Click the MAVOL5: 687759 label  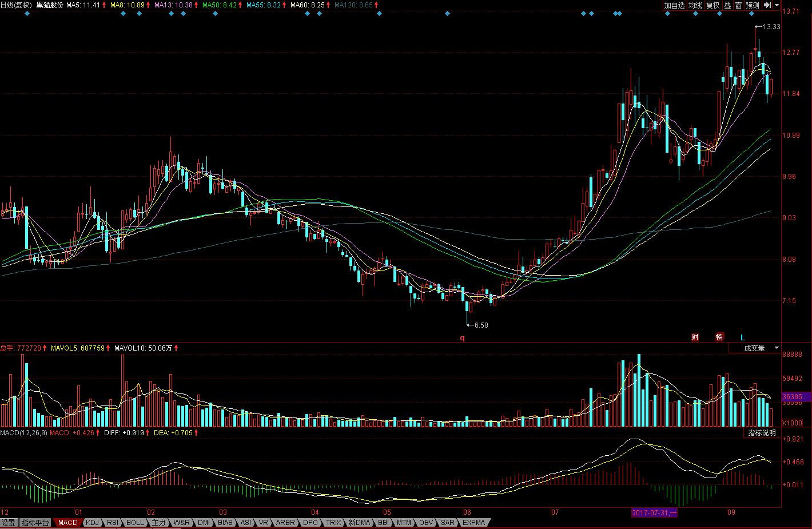(78, 348)
